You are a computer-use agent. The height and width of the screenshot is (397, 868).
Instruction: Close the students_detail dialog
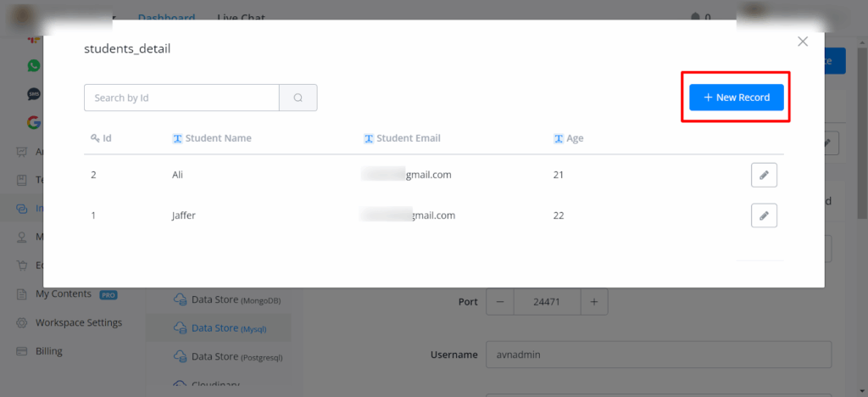[803, 42]
